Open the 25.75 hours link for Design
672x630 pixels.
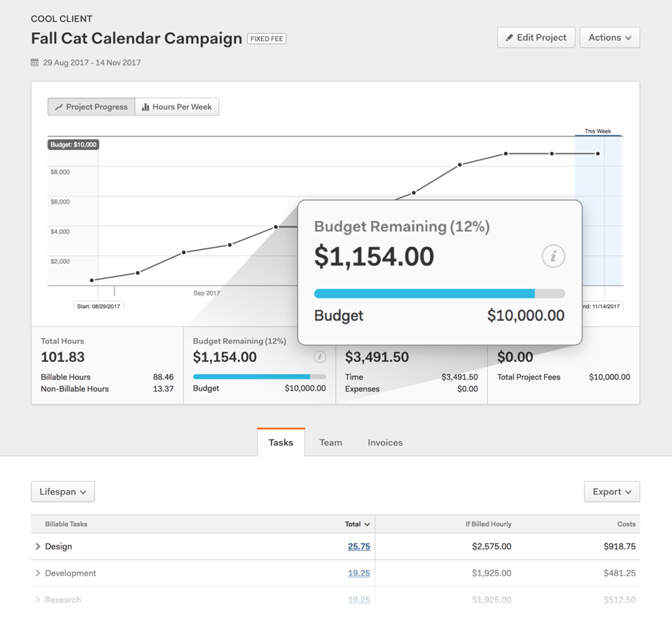point(359,547)
